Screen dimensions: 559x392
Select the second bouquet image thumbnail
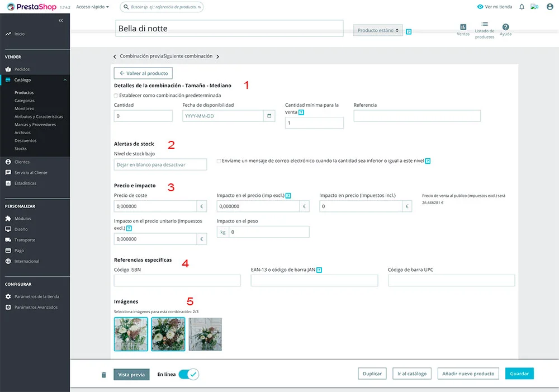pos(168,334)
